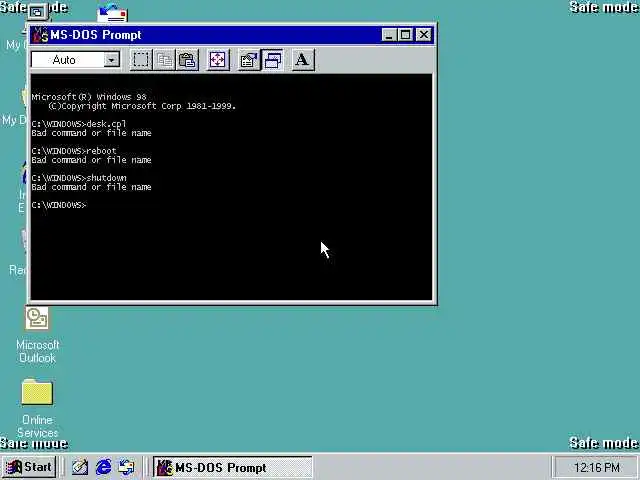Viewport: 640px width, 480px height.
Task: Select the envelope icon at the desktop top
Action: tap(112, 13)
